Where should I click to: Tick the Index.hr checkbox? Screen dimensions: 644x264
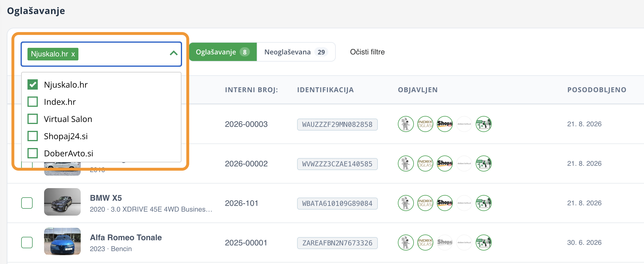coord(33,102)
